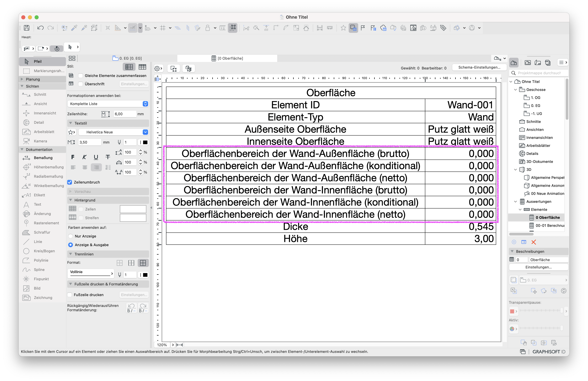Collapse the Hintergrund section
The height and width of the screenshot is (381, 588).
[71, 200]
